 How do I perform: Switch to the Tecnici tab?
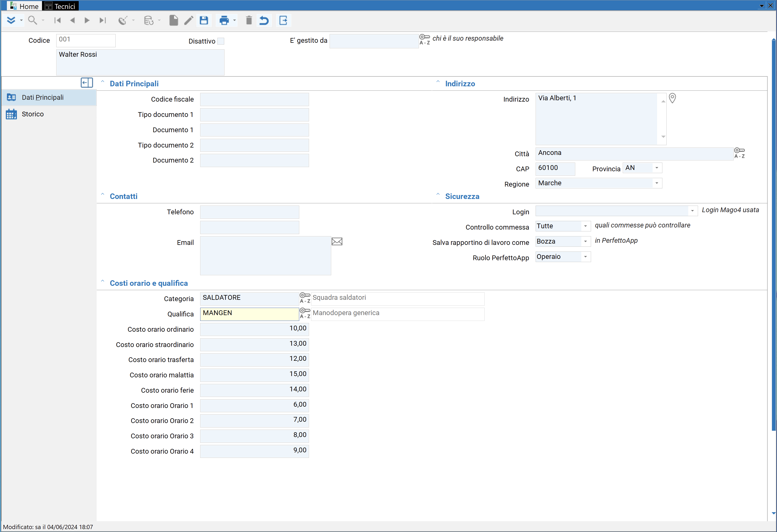(x=60, y=6)
